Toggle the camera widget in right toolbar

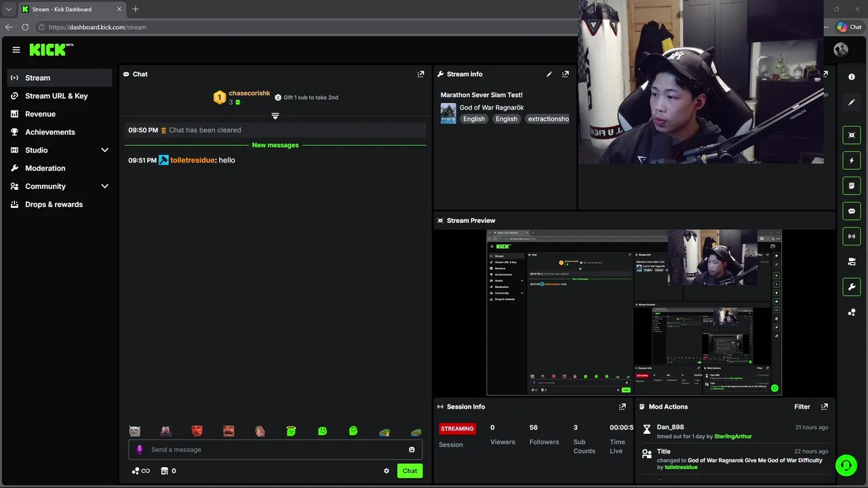(852, 262)
